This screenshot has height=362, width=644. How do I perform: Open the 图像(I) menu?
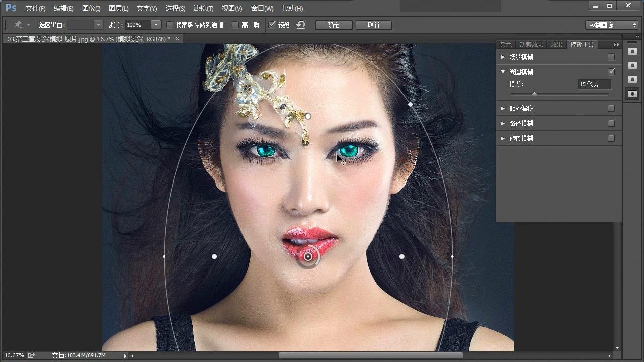coord(91,9)
